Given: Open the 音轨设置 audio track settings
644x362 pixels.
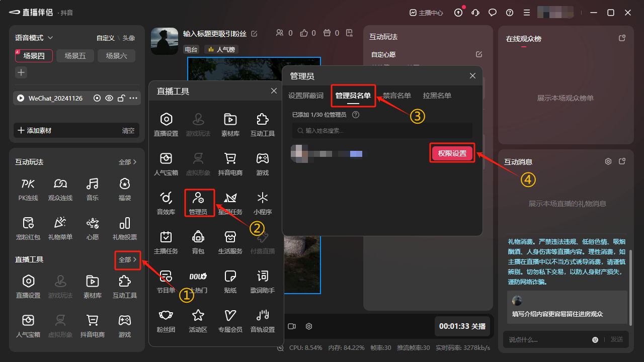Looking at the screenshot, I should tap(263, 320).
